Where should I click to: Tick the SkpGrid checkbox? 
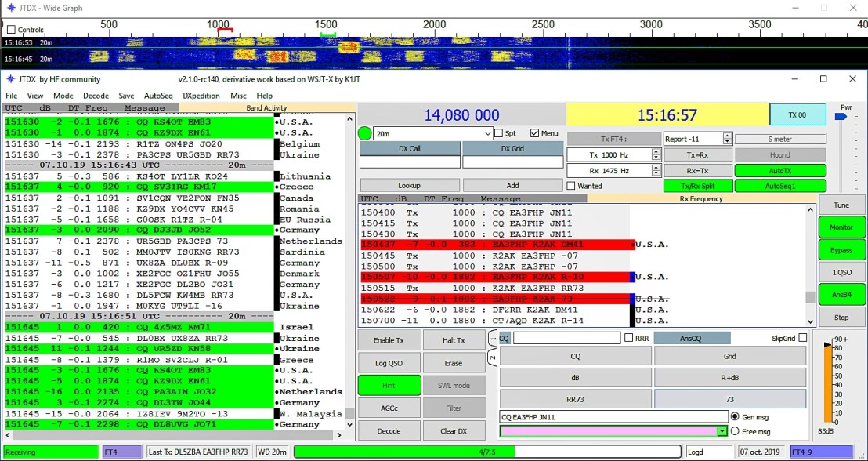803,338
